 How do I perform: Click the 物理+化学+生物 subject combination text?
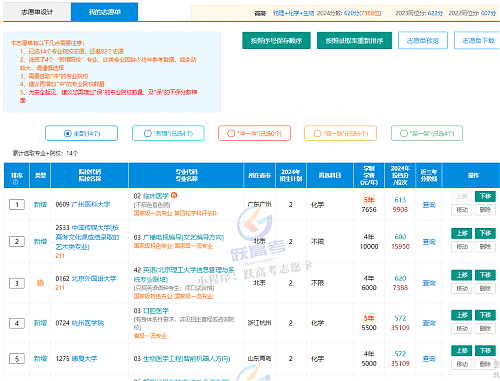293,13
